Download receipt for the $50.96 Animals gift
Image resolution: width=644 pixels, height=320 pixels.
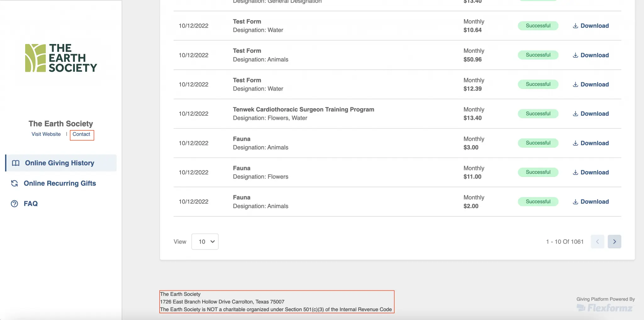[591, 55]
